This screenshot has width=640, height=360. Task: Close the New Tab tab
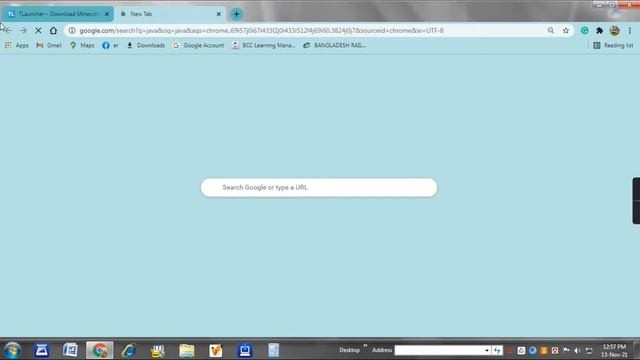click(x=219, y=14)
